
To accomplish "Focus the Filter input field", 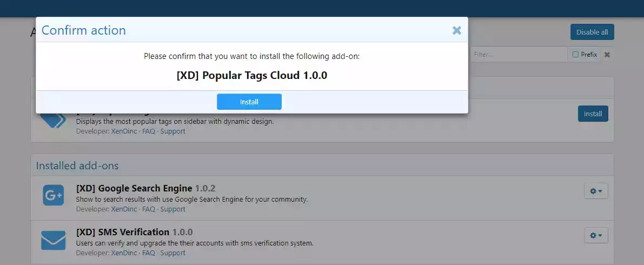I will [x=519, y=54].
